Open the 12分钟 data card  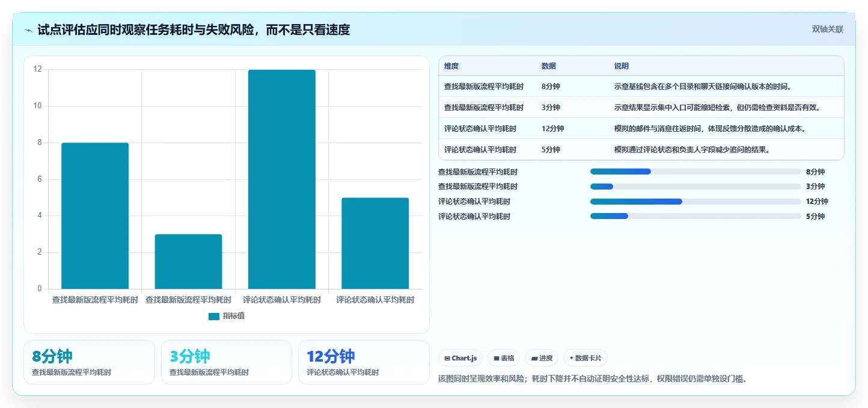[364, 362]
